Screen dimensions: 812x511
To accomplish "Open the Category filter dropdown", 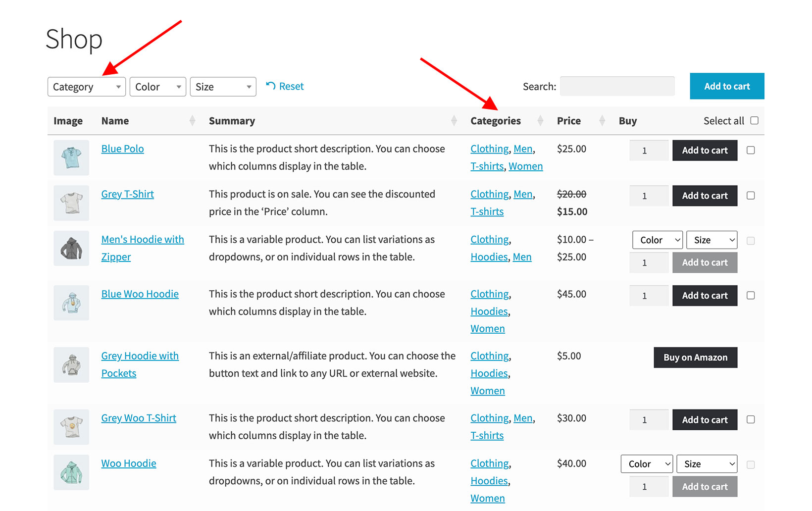I will click(86, 86).
